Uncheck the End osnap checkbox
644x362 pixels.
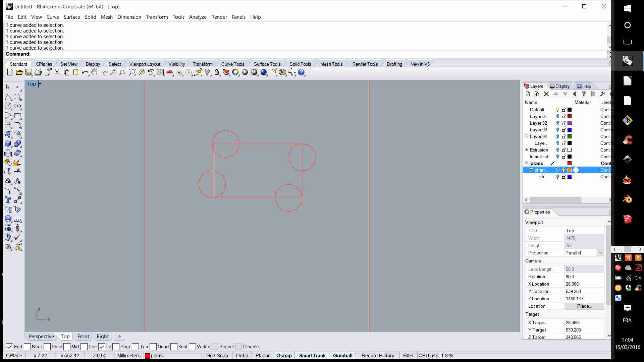(10, 347)
